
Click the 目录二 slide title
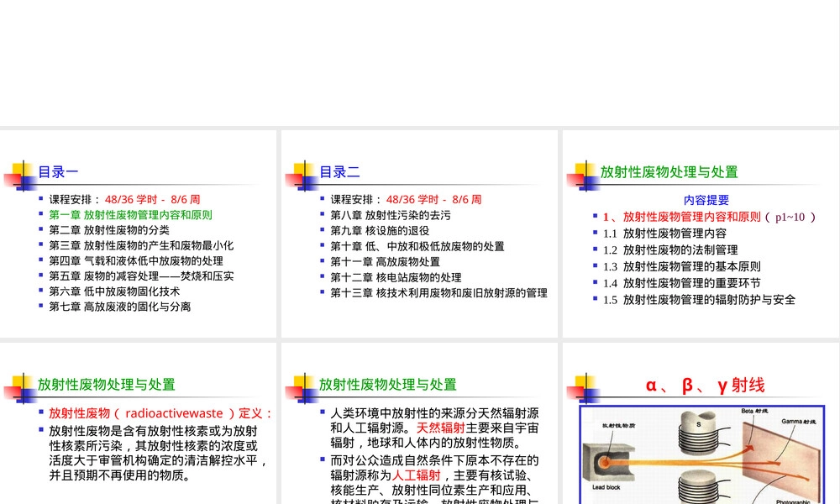(339, 172)
